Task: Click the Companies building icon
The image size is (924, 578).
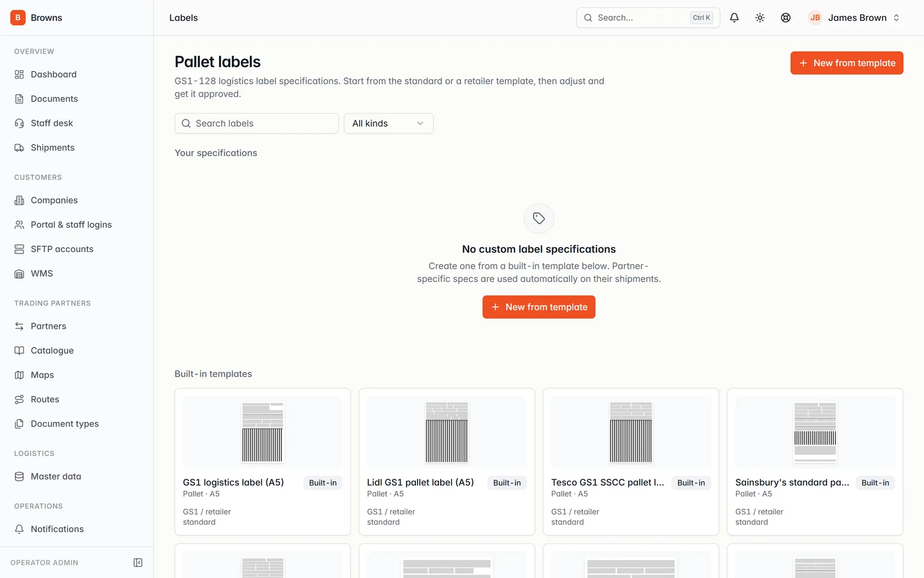Action: 19,201
